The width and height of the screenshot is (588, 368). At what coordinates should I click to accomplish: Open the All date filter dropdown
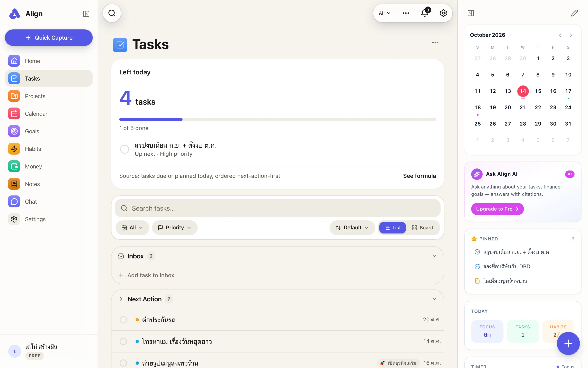tap(132, 228)
